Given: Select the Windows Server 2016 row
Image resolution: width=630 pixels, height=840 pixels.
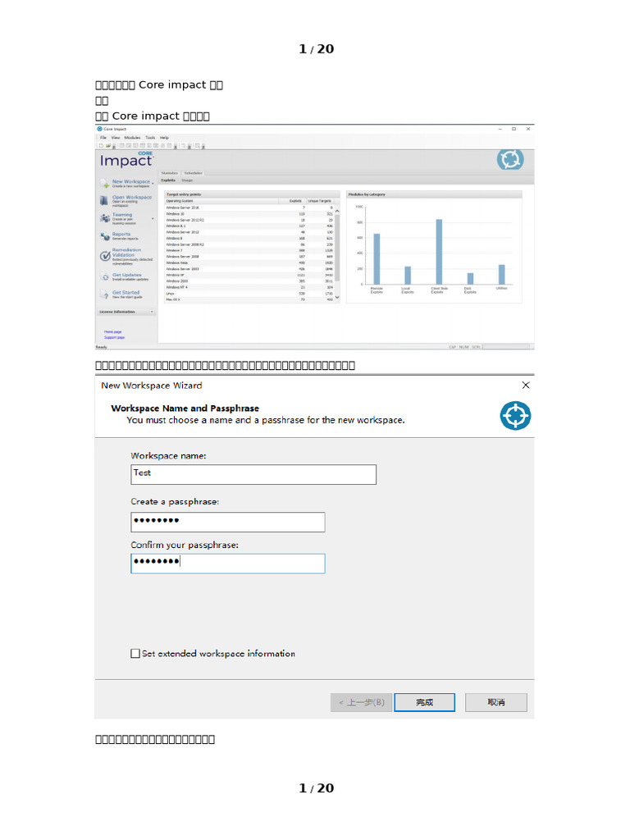Looking at the screenshot, I should tap(249, 208).
